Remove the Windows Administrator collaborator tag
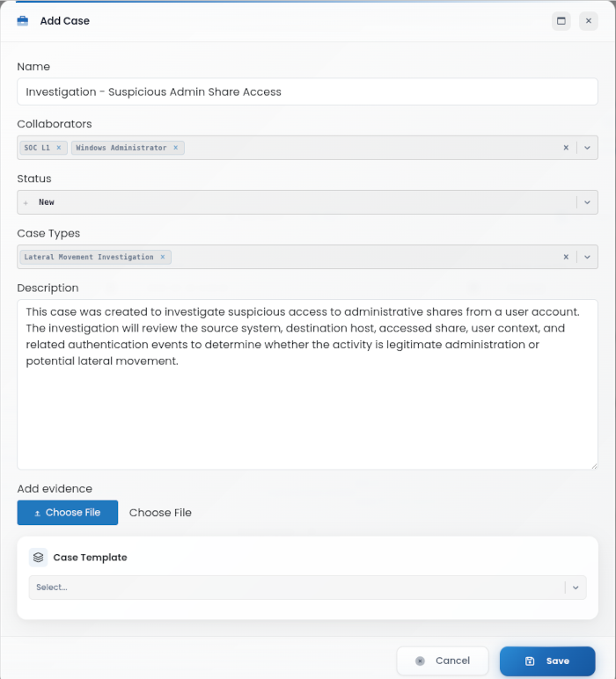 pos(176,148)
